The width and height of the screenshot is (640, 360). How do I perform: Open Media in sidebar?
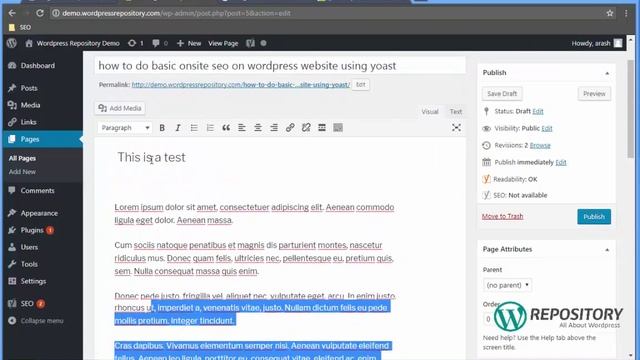tap(30, 105)
